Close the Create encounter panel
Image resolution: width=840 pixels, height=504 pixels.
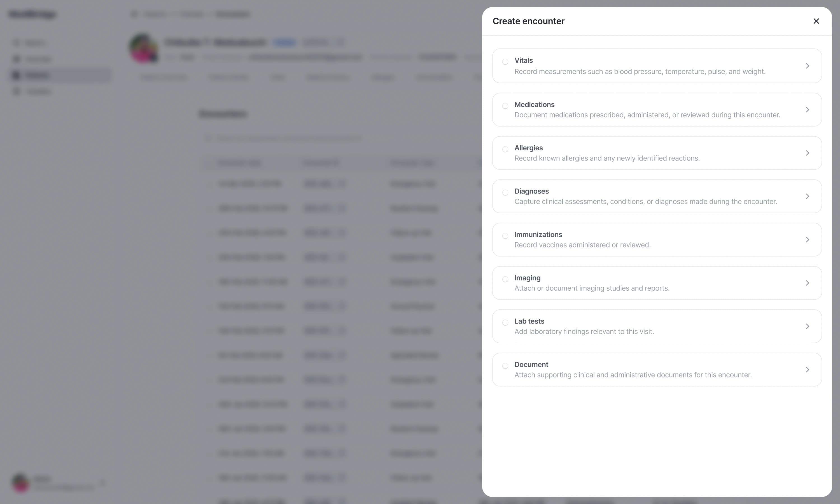[816, 21]
